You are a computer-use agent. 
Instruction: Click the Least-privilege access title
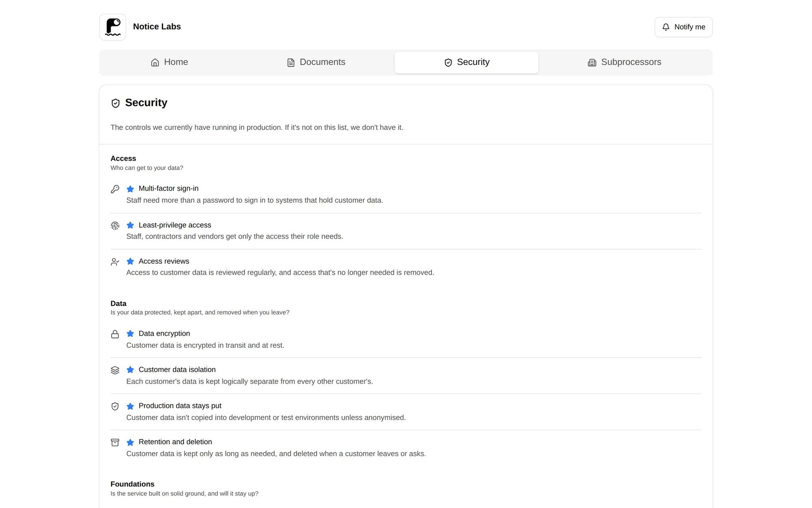[x=175, y=225]
